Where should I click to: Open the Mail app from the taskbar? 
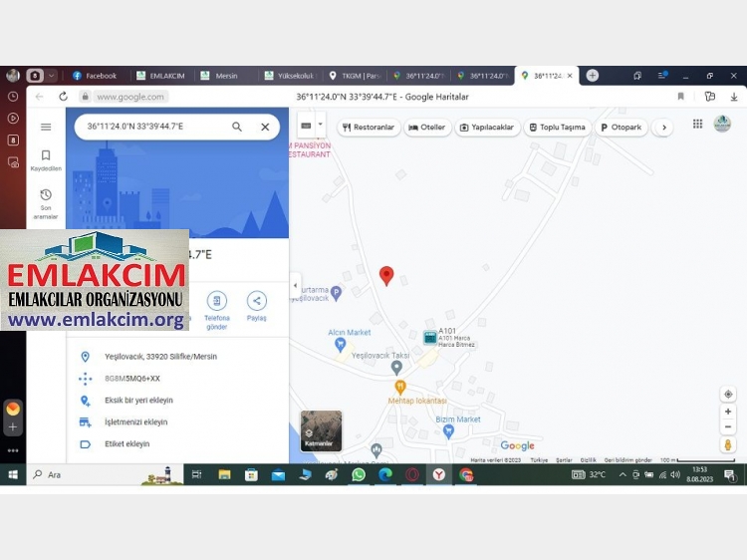point(278,474)
